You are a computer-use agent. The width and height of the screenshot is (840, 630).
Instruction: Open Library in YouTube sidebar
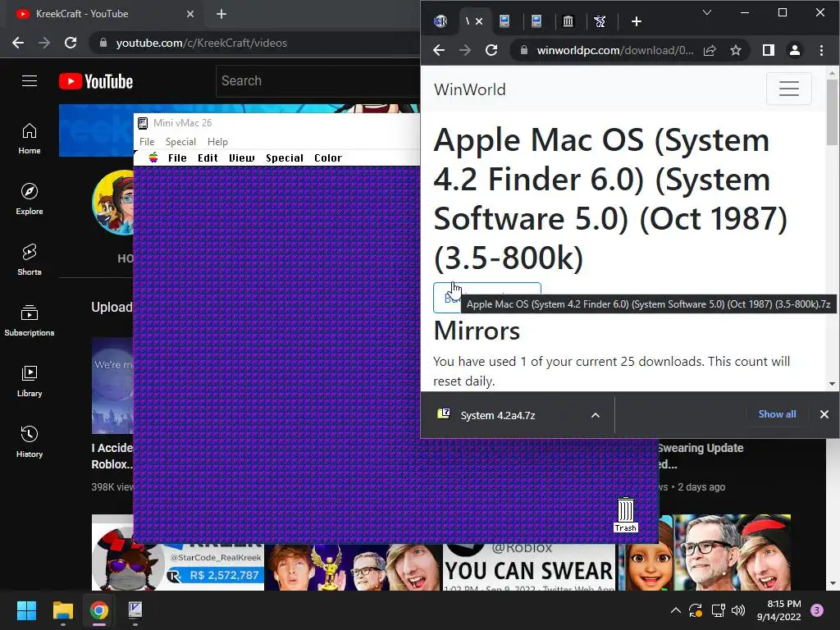[x=30, y=381]
